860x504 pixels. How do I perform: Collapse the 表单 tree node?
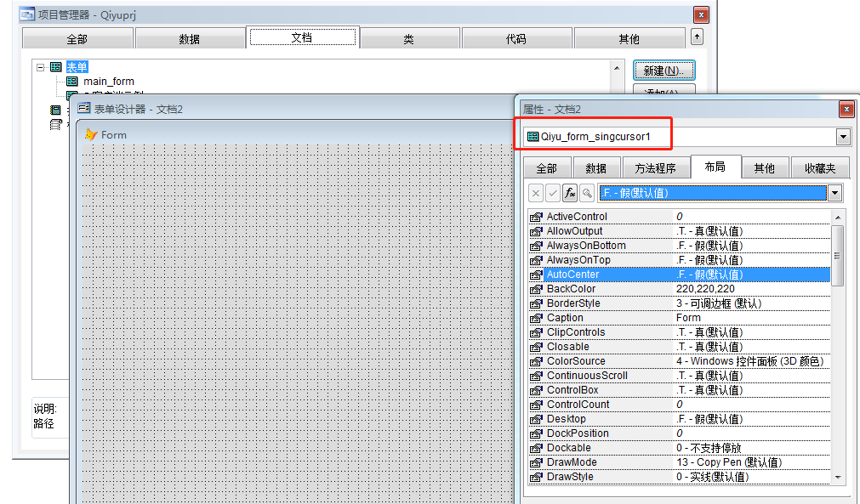[41, 67]
